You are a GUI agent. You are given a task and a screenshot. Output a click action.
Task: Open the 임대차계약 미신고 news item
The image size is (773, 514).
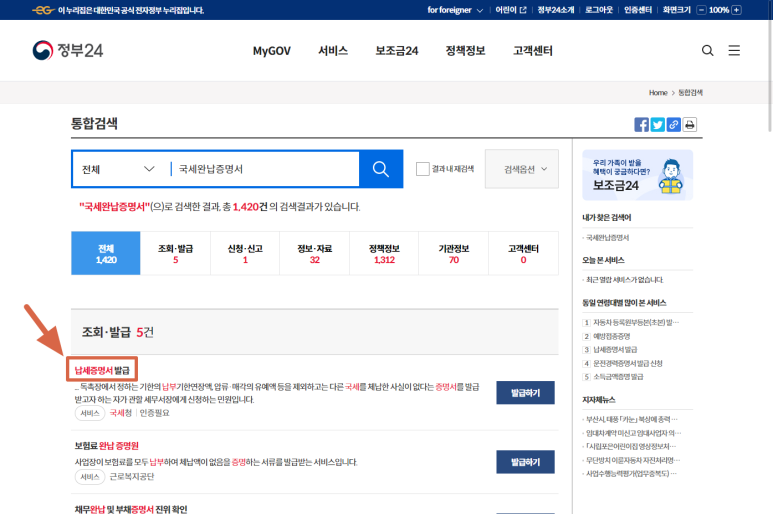click(x=633, y=433)
